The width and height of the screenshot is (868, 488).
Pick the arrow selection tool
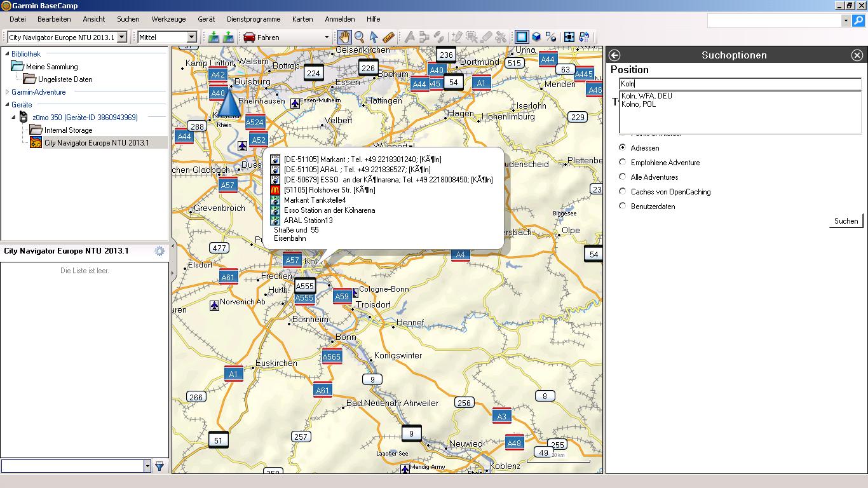[374, 37]
